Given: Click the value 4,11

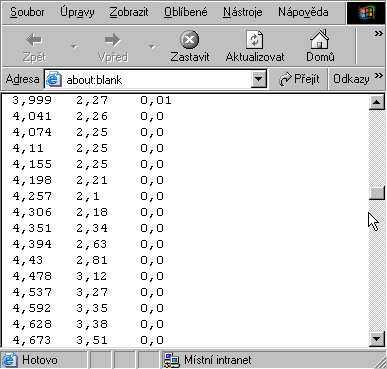Looking at the screenshot, I should [28, 148].
